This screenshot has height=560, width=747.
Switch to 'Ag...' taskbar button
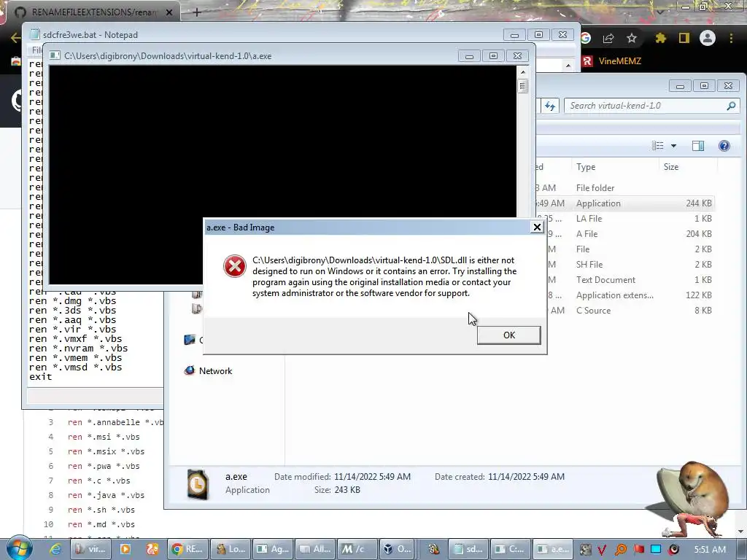click(273, 549)
